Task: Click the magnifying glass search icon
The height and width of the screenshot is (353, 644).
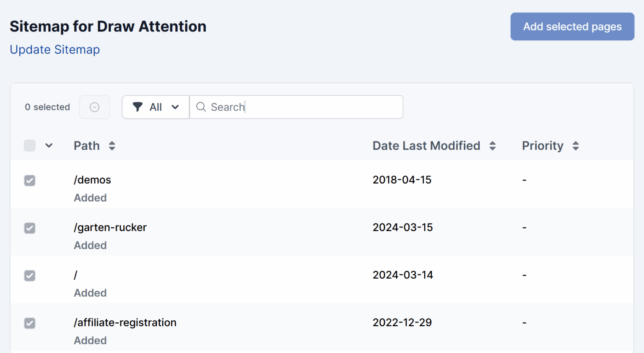Action: pos(201,107)
